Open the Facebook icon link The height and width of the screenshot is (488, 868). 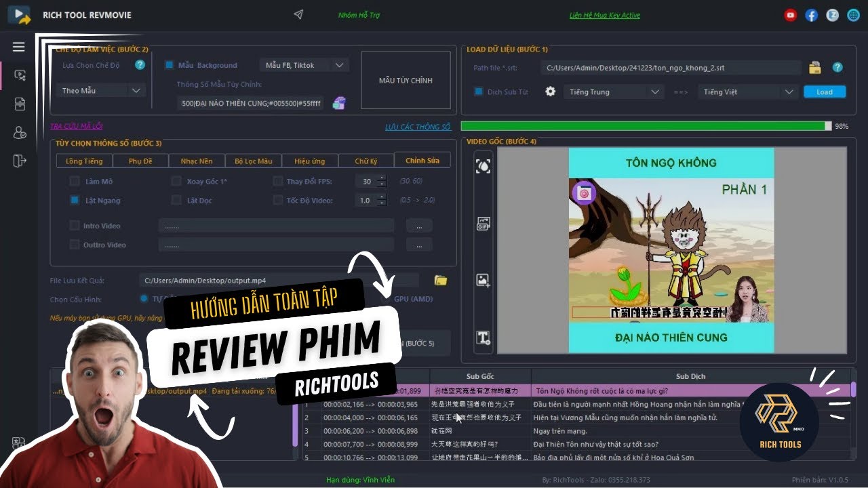(x=811, y=15)
